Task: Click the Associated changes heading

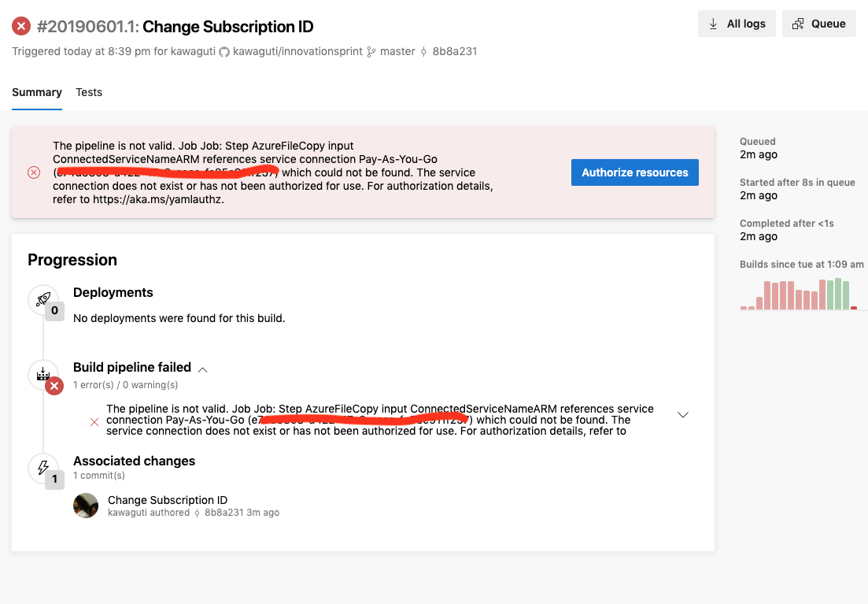Action: tap(134, 461)
